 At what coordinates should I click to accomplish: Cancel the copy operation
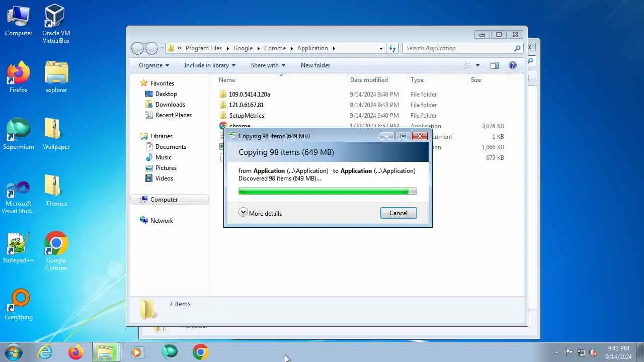point(398,213)
